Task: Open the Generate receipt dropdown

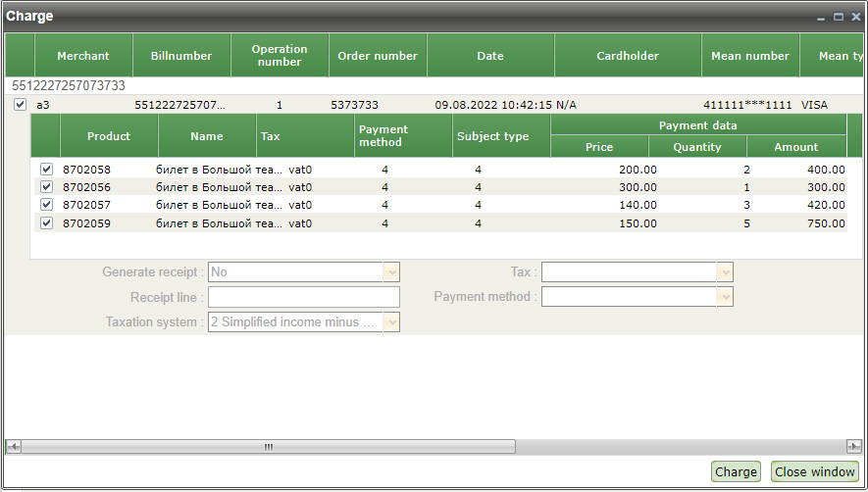Action: (391, 272)
